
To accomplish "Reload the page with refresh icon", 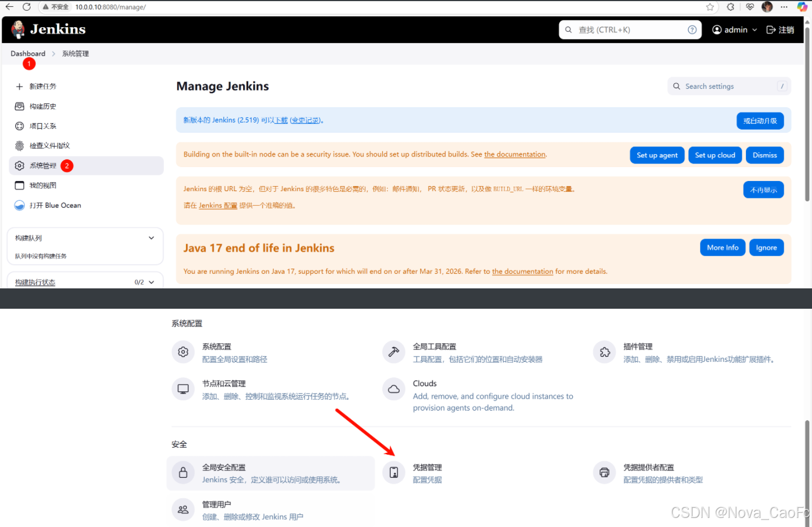I will tap(27, 7).
